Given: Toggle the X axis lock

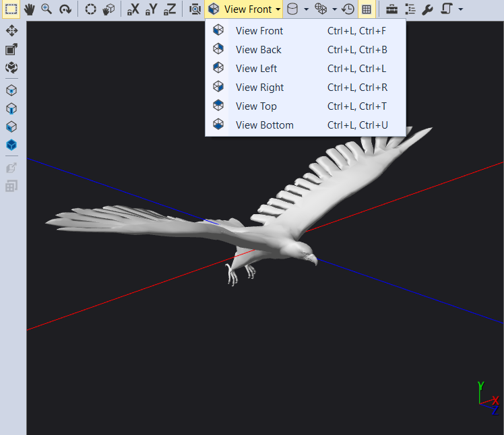Looking at the screenshot, I should coord(133,9).
